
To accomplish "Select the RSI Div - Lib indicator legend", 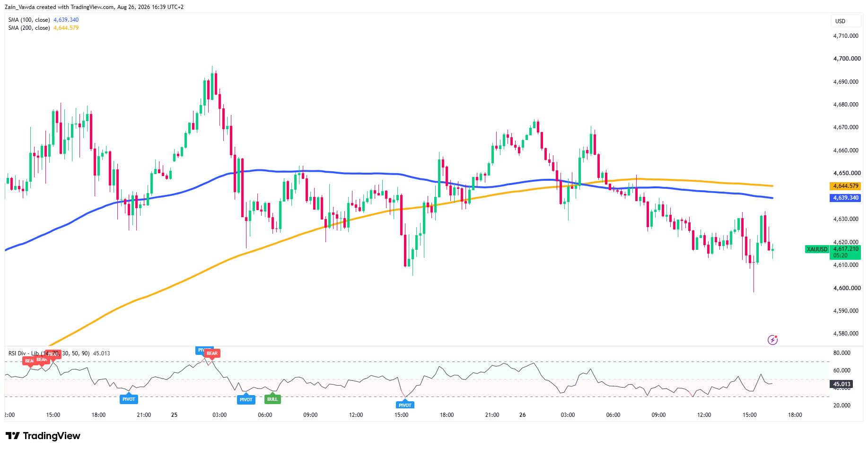I will (x=59, y=353).
